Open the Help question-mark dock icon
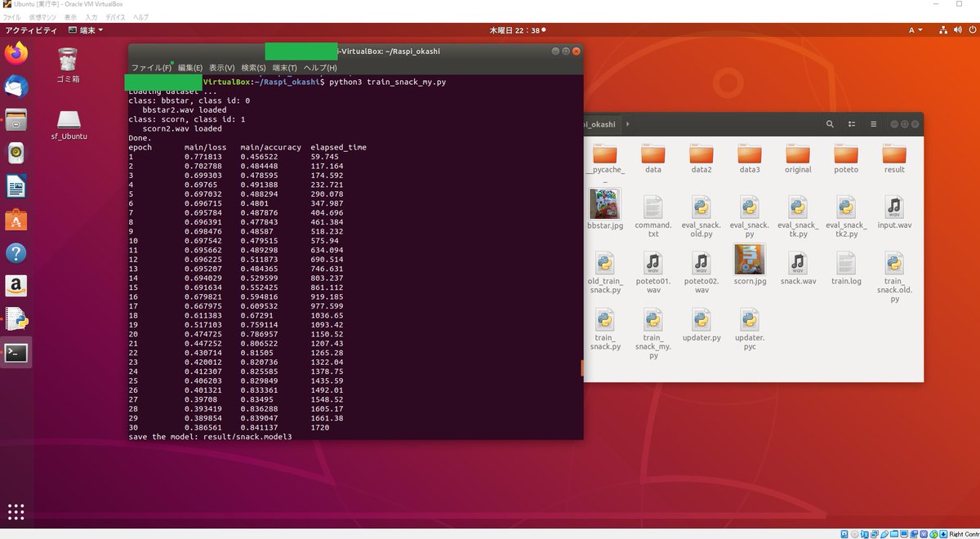This screenshot has width=980, height=539. (16, 253)
